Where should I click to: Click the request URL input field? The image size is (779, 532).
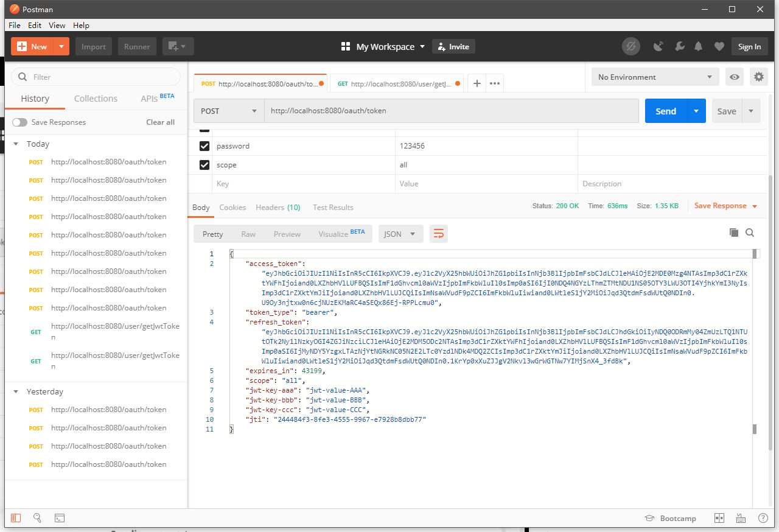click(451, 111)
